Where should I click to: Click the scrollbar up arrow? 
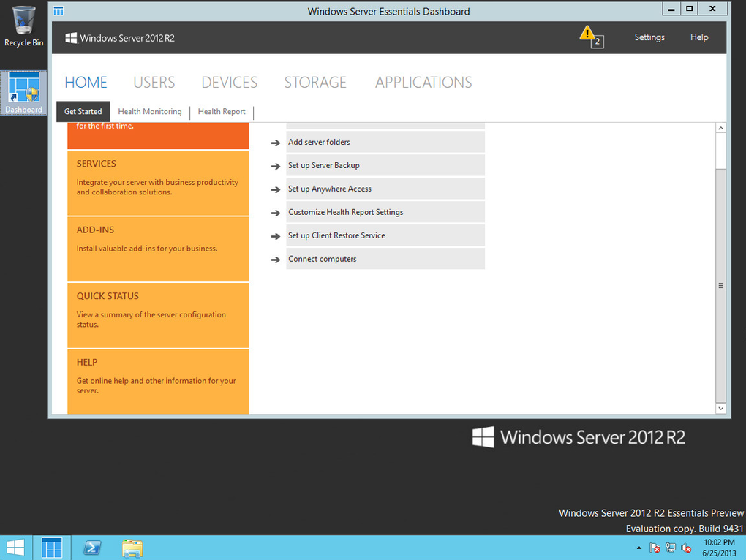(x=721, y=128)
